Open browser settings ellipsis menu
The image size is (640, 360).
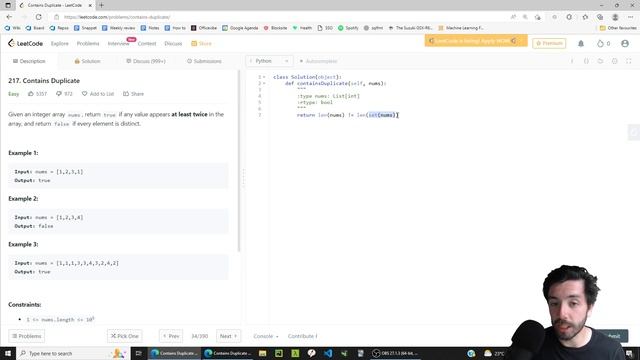pos(631,17)
